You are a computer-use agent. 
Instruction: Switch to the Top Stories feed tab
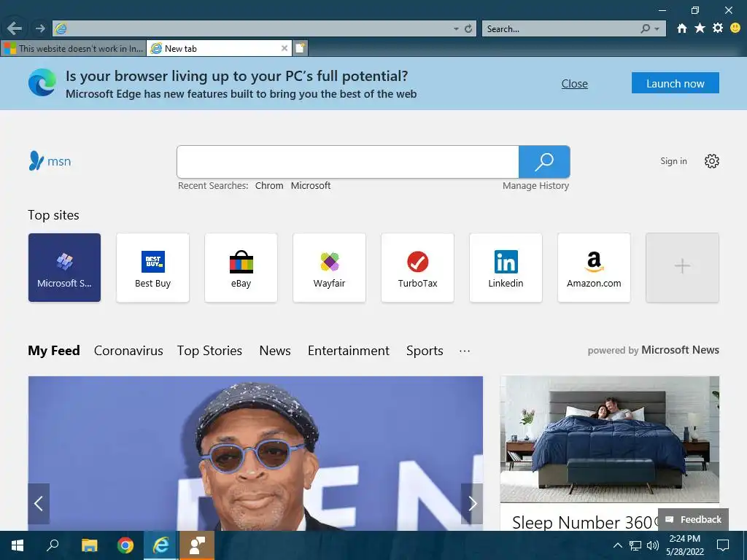coord(209,351)
